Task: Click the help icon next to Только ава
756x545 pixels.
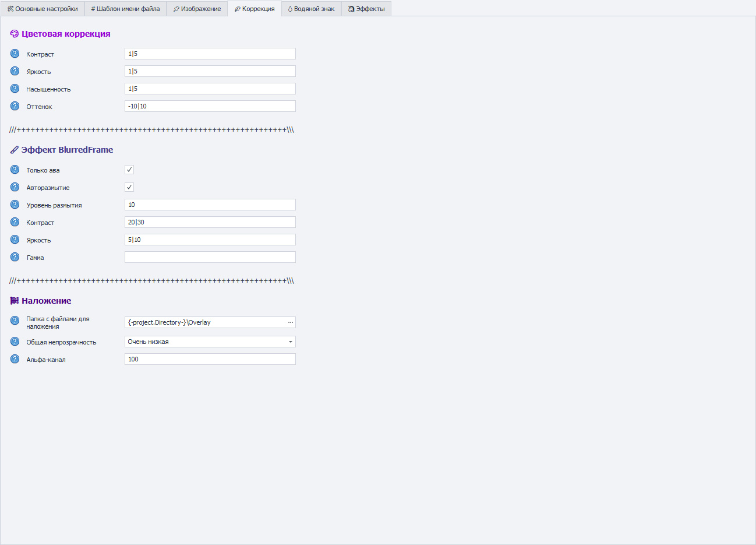Action: (x=15, y=170)
